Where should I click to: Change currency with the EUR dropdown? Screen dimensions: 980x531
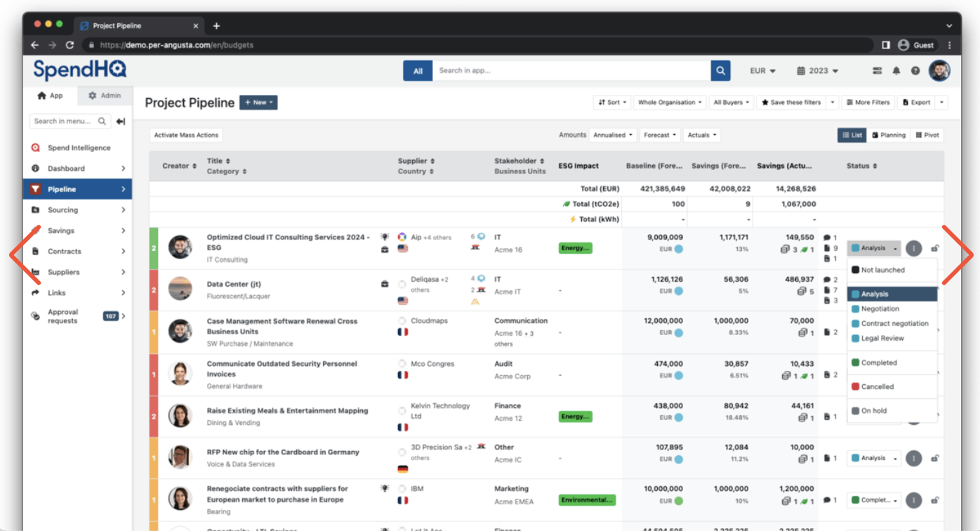tap(762, 71)
